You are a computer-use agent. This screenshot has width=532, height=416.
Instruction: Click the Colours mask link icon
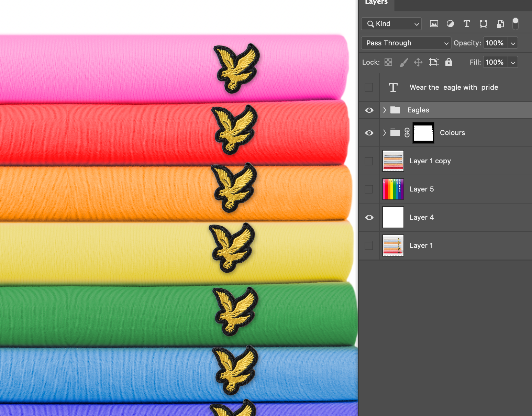point(407,133)
